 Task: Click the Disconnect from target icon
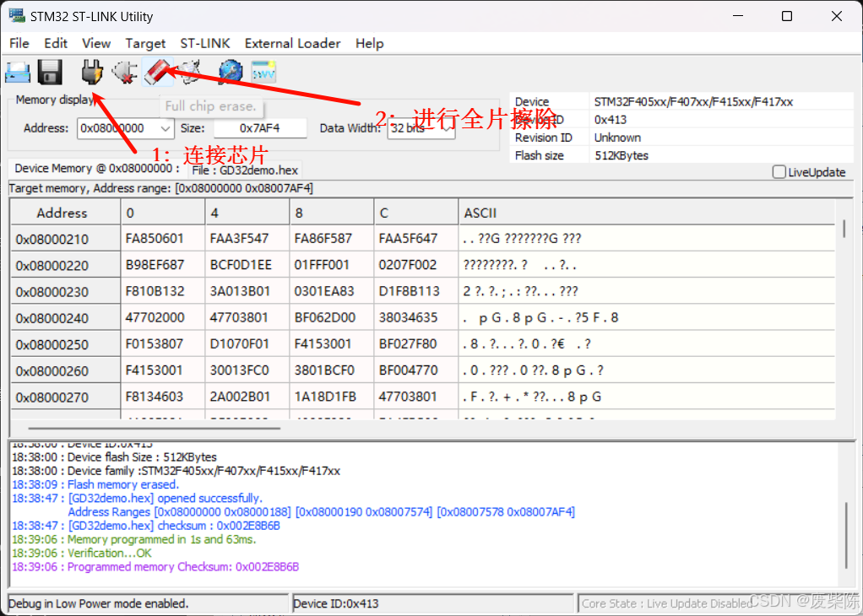point(124,72)
